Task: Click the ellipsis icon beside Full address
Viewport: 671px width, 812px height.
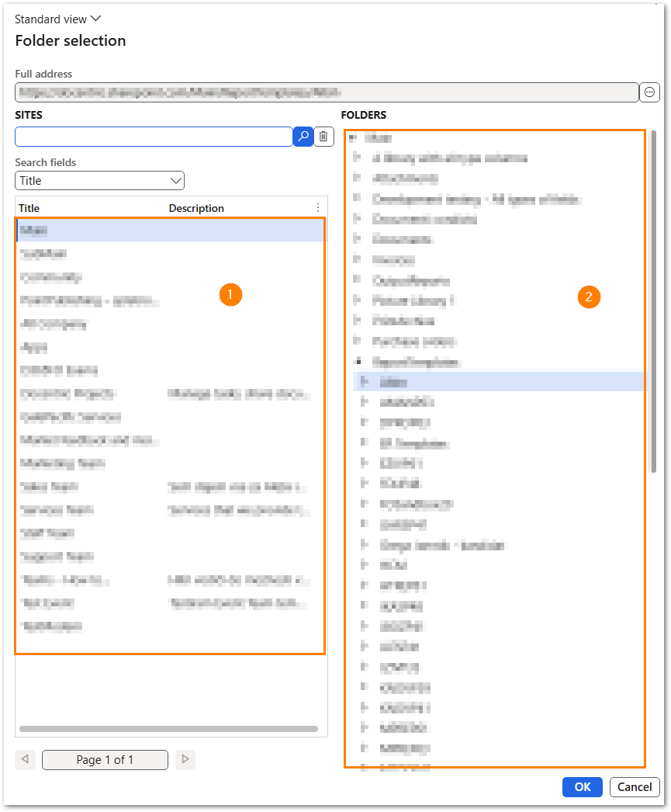Action: pyautogui.click(x=649, y=92)
